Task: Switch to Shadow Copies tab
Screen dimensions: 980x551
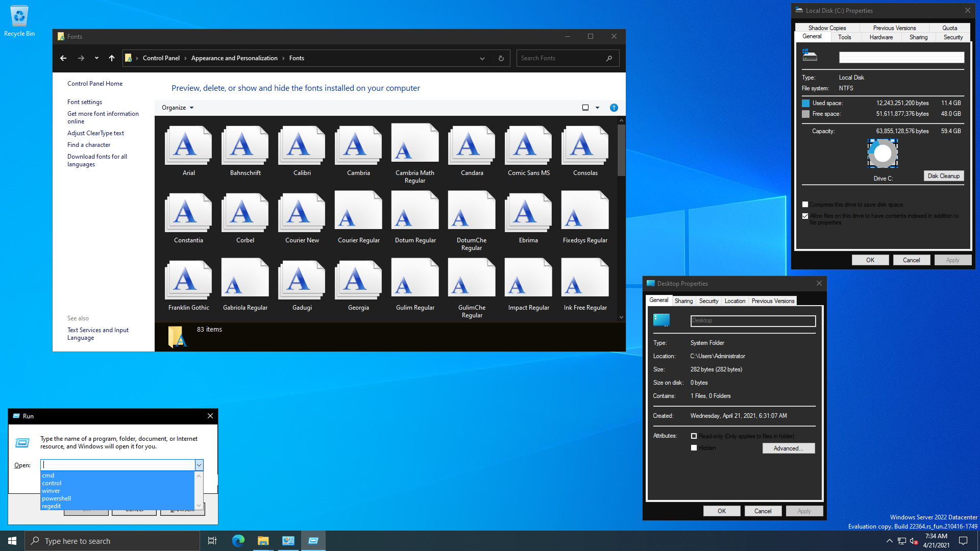Action: (x=827, y=28)
